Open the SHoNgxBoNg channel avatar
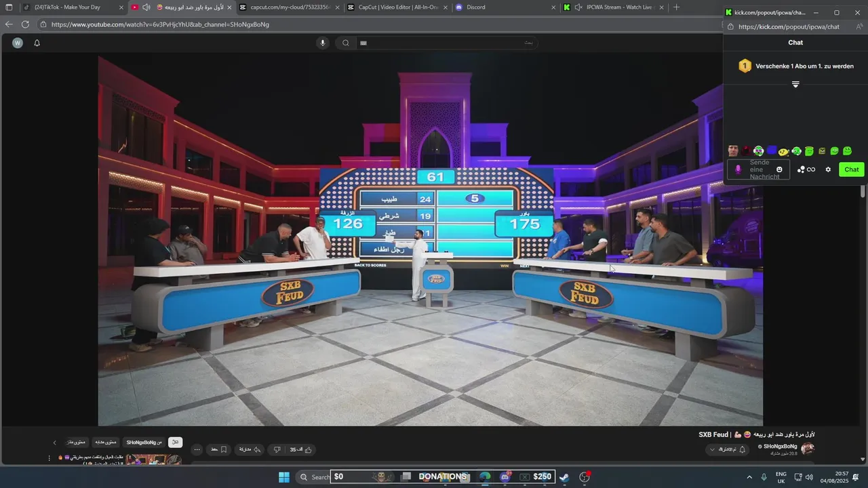Screen dimensions: 868x488 coord(808,449)
